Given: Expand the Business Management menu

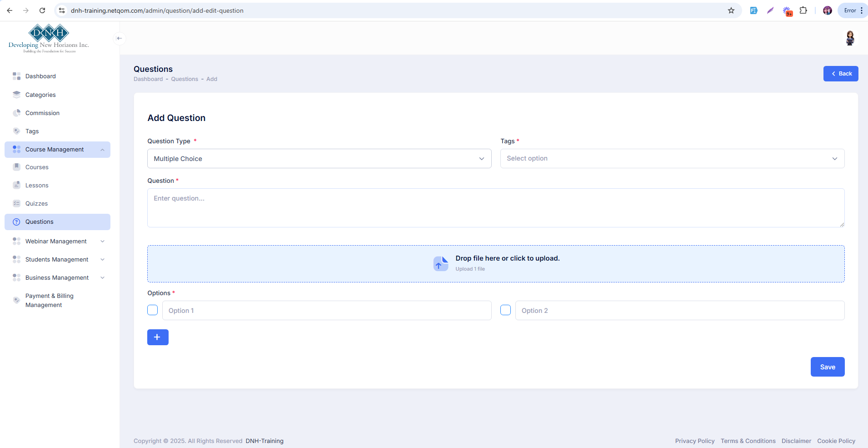Looking at the screenshot, I should 58,277.
